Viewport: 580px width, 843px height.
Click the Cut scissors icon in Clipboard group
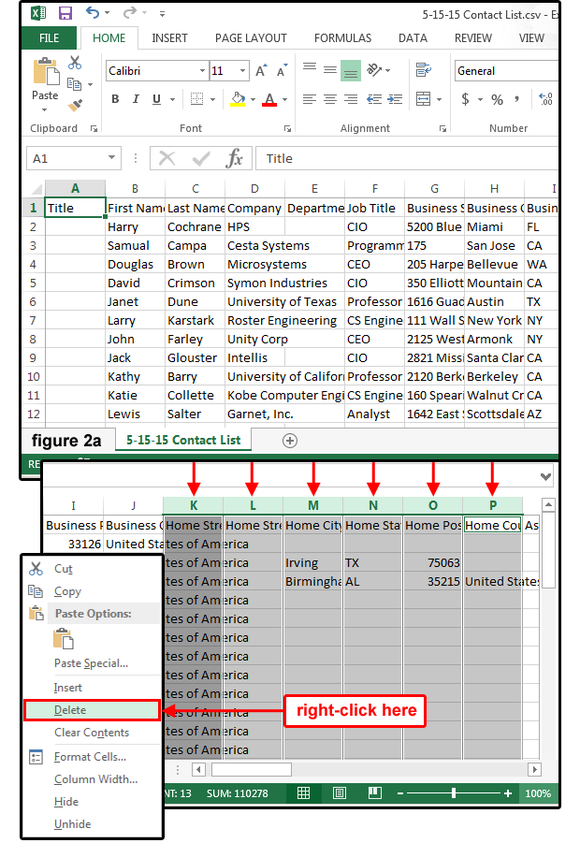tap(75, 63)
